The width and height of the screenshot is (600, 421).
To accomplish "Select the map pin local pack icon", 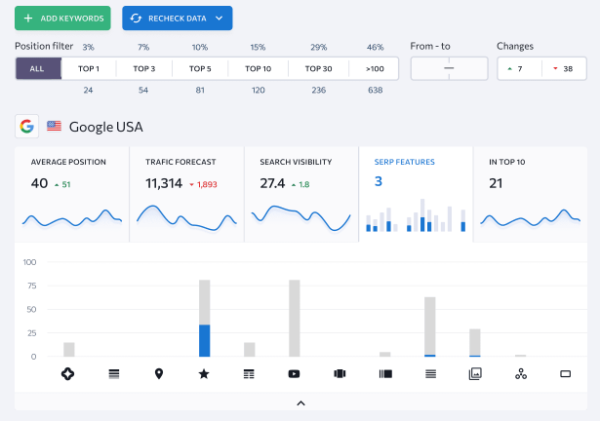I will pos(158,374).
